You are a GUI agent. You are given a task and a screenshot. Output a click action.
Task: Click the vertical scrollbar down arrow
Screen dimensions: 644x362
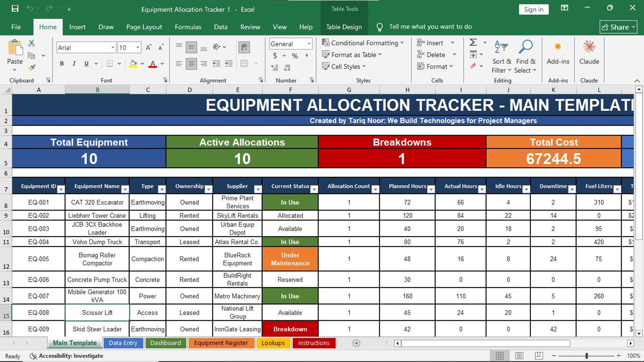[x=639, y=334]
